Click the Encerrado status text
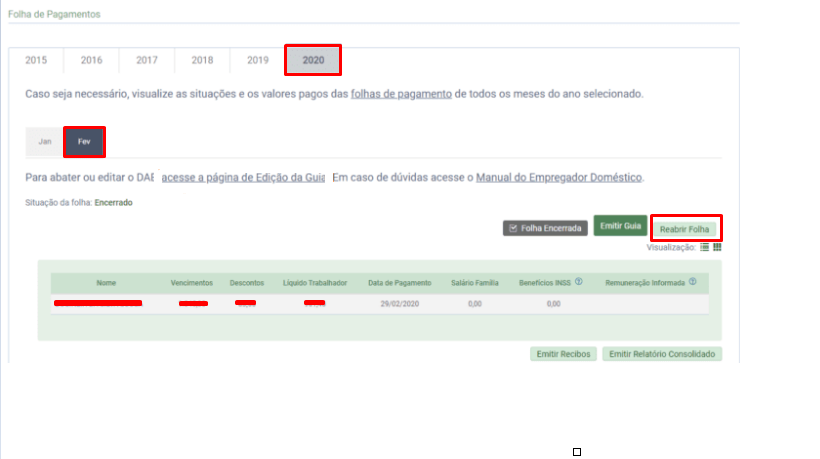The image size is (820, 459). point(113,203)
